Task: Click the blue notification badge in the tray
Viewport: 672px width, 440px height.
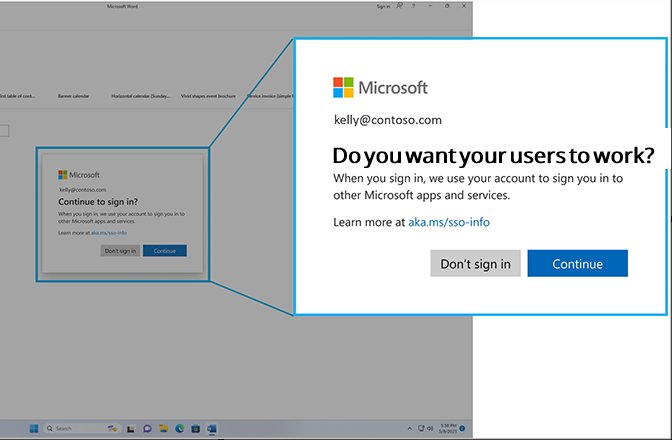Action: (x=462, y=428)
